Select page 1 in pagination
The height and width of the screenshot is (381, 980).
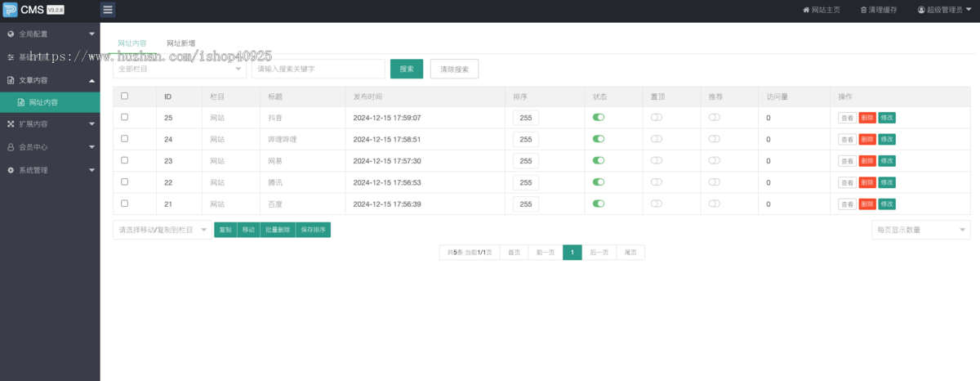click(572, 253)
